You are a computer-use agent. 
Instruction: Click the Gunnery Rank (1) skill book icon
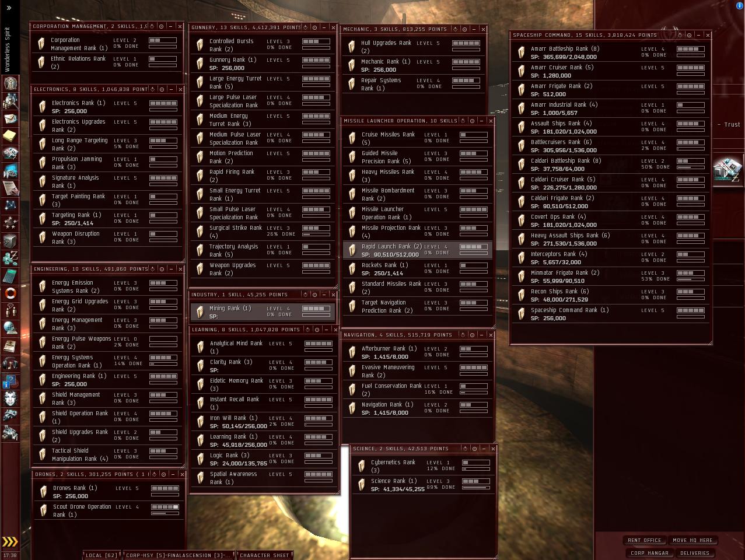pos(200,63)
